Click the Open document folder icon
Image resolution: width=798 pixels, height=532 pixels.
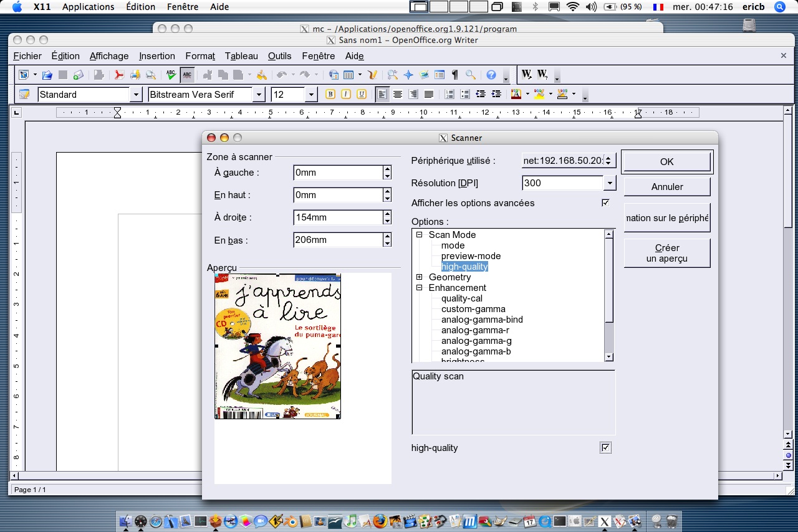point(47,75)
